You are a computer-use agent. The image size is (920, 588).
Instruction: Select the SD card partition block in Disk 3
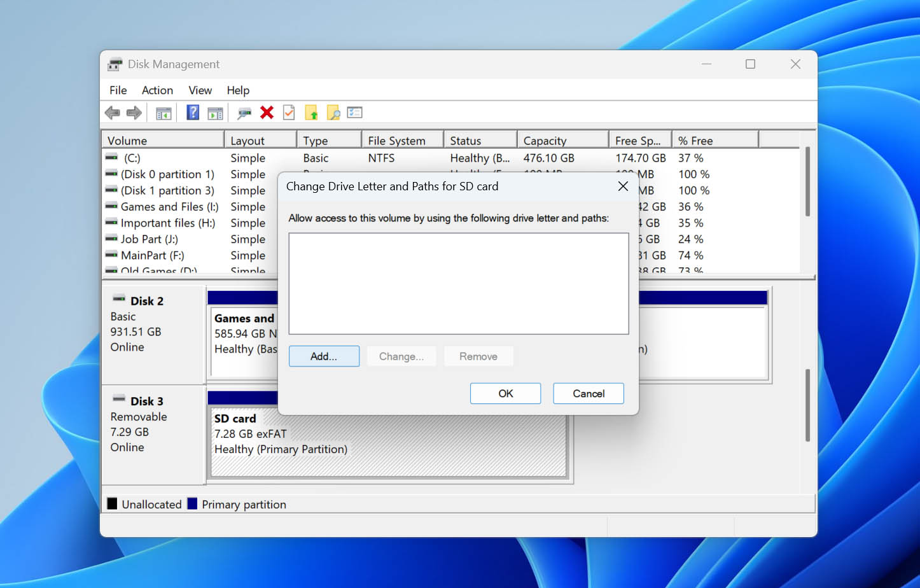[389, 442]
